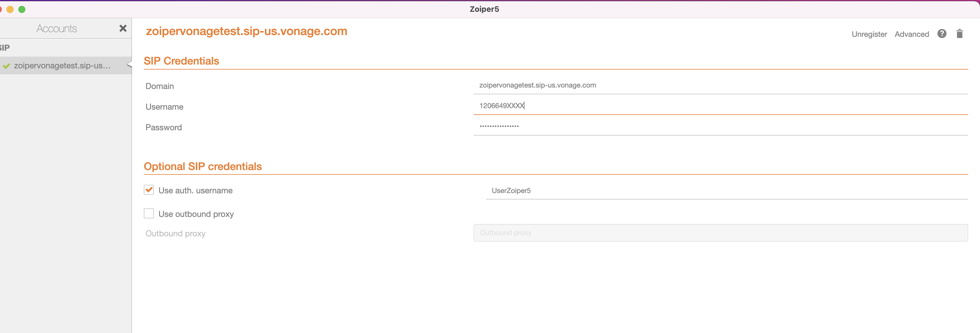980x333 pixels.
Task: Click the orange account domain heading
Action: click(247, 31)
